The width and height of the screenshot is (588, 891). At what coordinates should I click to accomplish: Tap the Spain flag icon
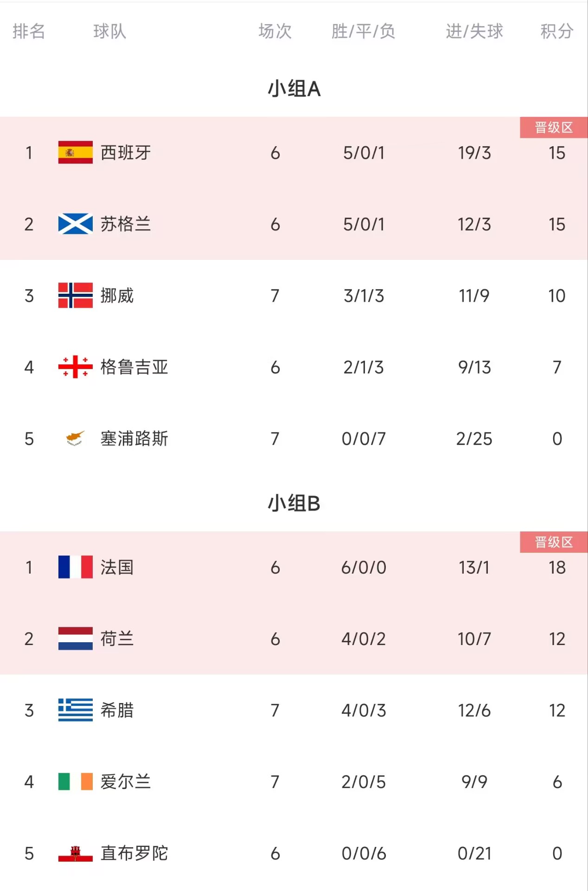[x=76, y=153]
